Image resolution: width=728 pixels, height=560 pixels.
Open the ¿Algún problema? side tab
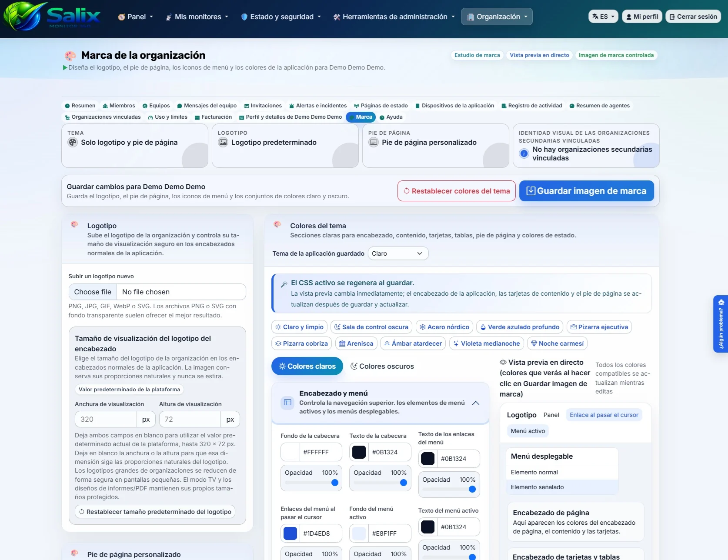tap(721, 324)
